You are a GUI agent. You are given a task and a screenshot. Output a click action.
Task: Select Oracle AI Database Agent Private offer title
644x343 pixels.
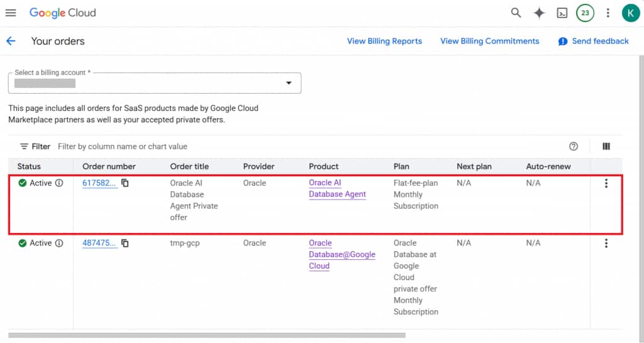pos(194,200)
